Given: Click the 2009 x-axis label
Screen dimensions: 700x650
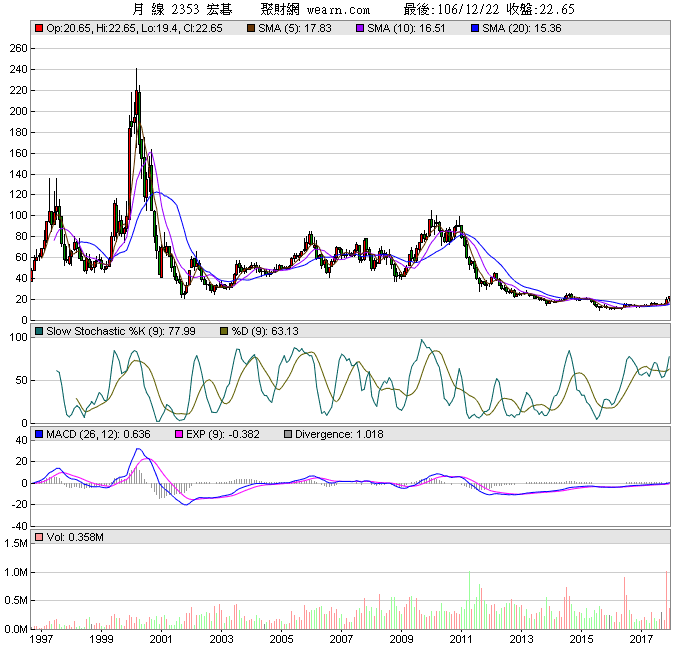Looking at the screenshot, I should (401, 639).
